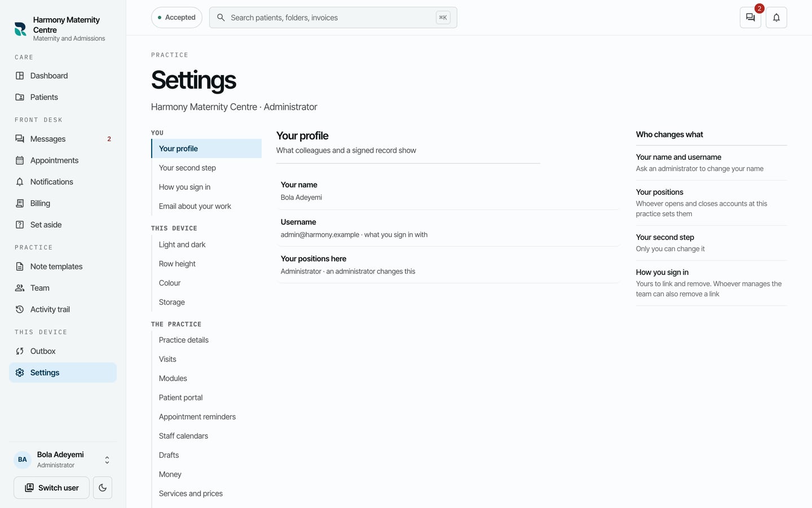Open Billing using its receipt icon
The height and width of the screenshot is (508, 812).
click(x=20, y=203)
